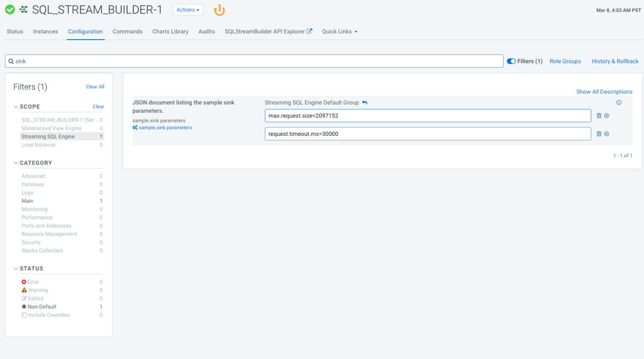Viewport: 644px width, 359px height.
Task: Filter scope by Materialized View Engine
Action: pos(62,128)
